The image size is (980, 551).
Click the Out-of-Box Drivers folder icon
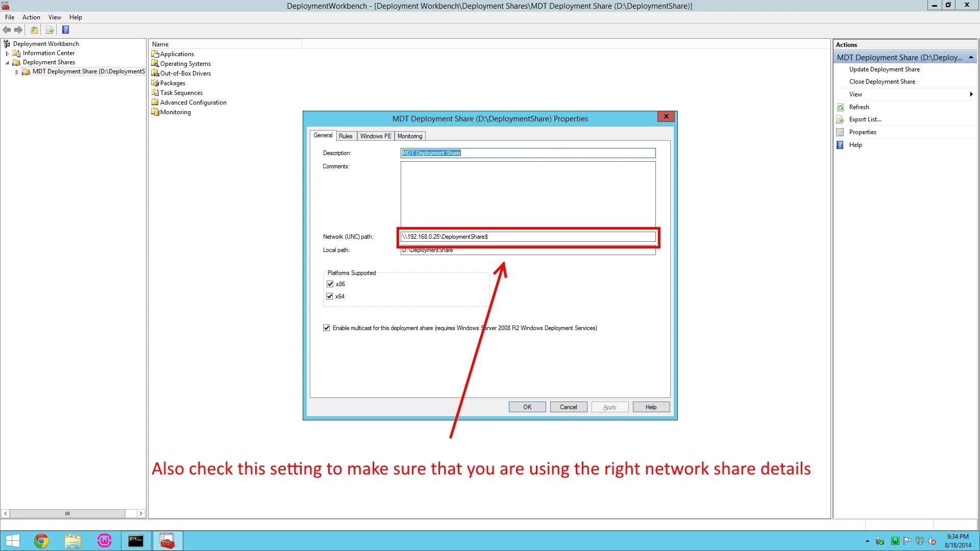tap(155, 73)
